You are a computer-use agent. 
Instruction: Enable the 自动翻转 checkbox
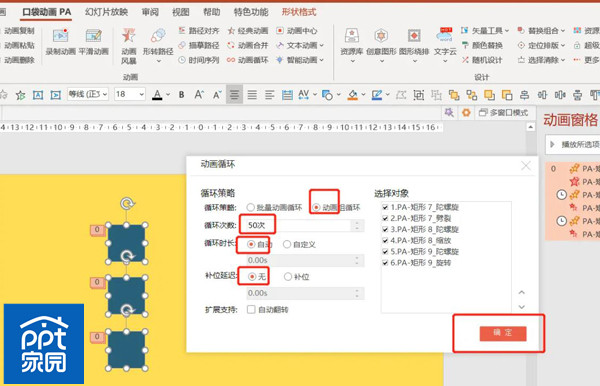pos(251,309)
